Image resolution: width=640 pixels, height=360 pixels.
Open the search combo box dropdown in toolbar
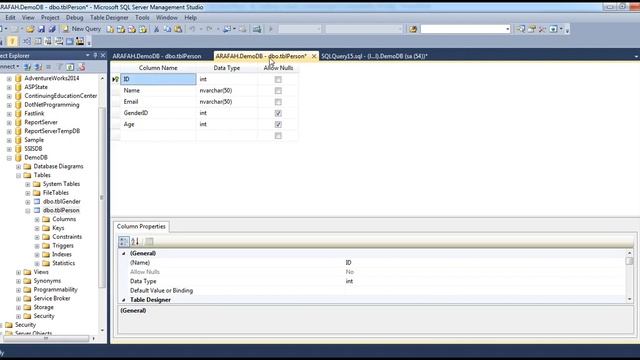pyautogui.click(x=508, y=29)
